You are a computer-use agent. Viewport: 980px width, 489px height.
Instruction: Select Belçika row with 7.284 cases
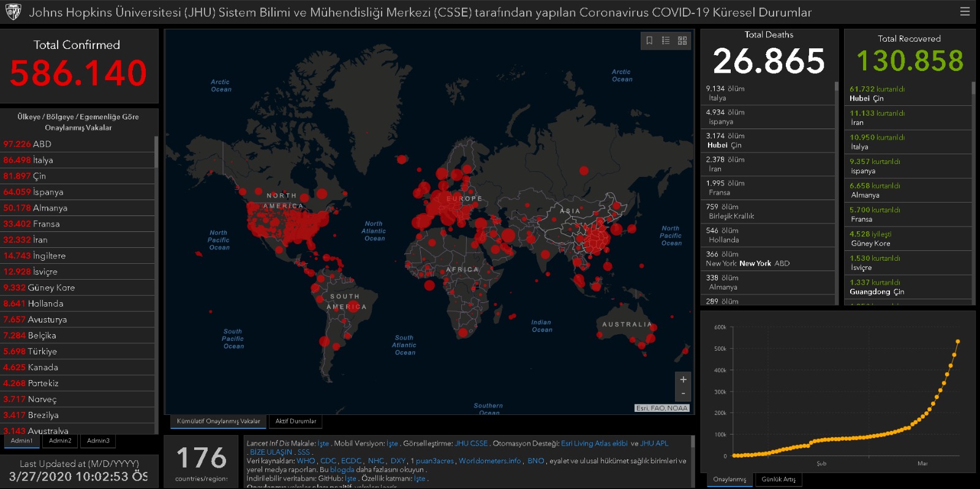point(77,335)
